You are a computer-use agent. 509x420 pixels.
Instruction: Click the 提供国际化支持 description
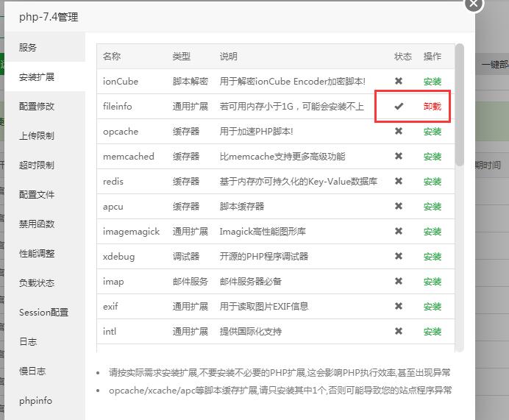pyautogui.click(x=251, y=331)
